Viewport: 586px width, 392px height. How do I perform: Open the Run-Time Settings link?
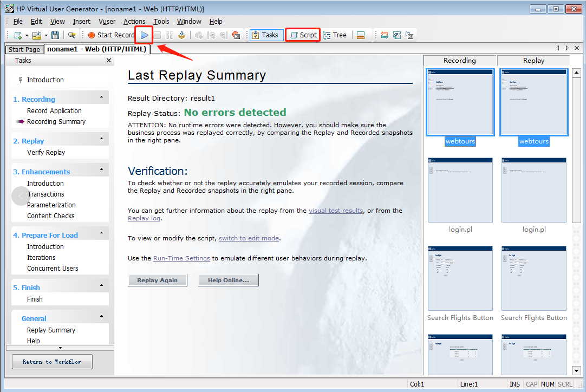[181, 258]
